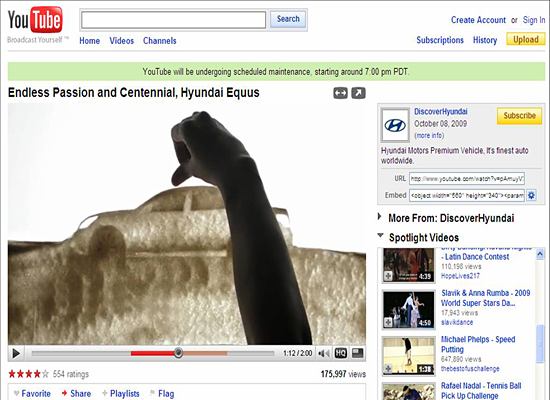This screenshot has width=550, height=400.
Task: Click the yellow Upload button
Action: point(526,39)
